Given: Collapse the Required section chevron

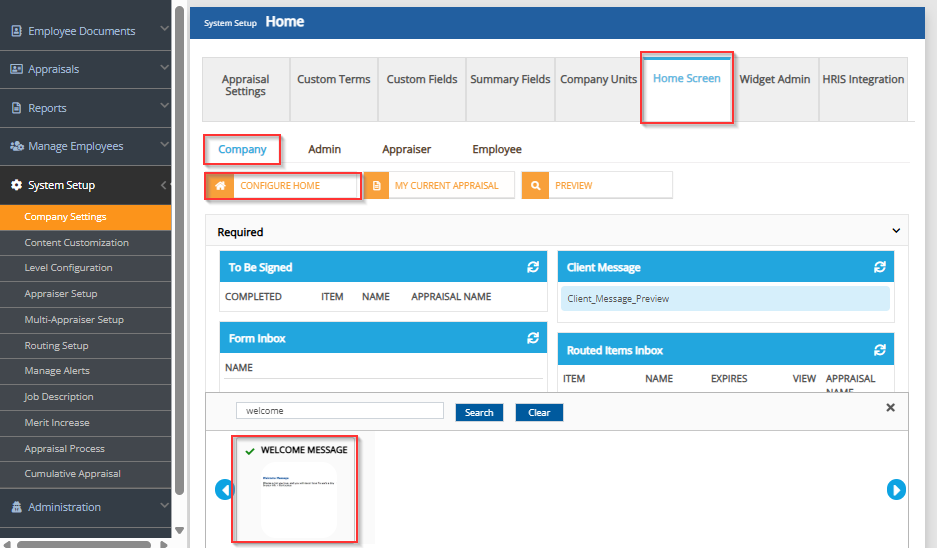Looking at the screenshot, I should pyautogui.click(x=896, y=231).
